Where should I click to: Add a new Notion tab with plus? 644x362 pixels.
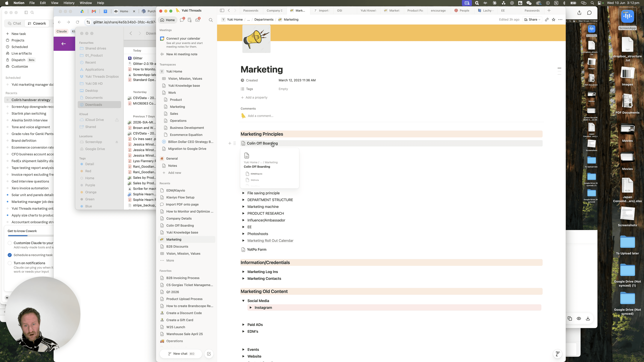click(549, 11)
